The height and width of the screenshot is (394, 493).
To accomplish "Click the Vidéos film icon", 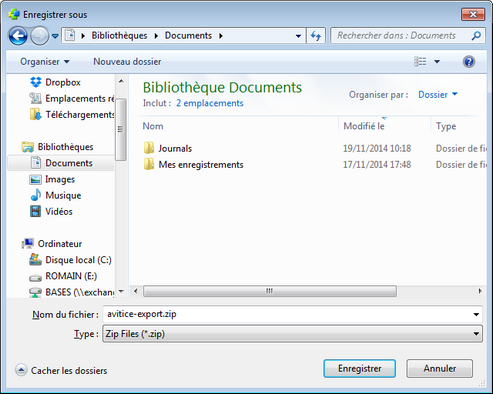I will 35,211.
